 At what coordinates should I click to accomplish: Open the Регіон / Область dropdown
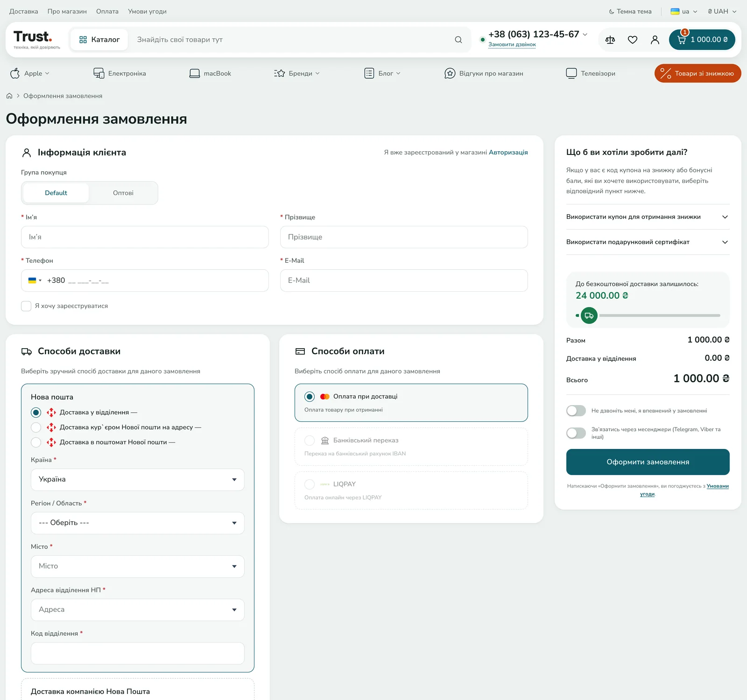click(138, 523)
